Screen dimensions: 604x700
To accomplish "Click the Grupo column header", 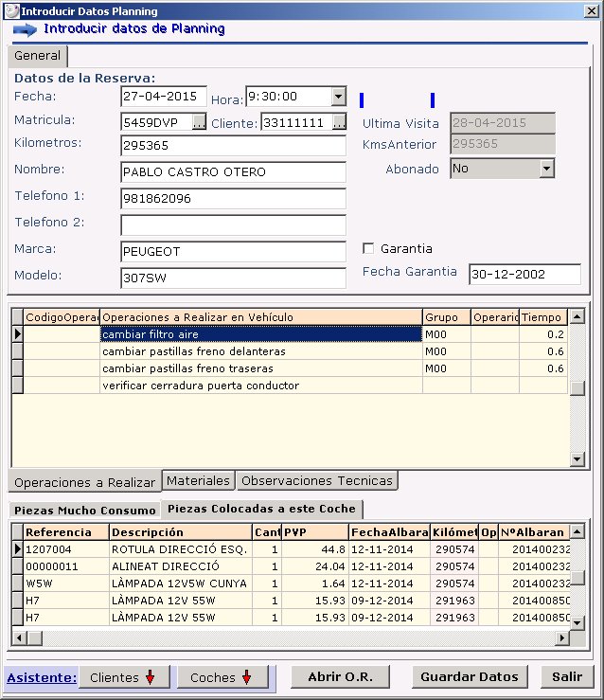I will 447,317.
